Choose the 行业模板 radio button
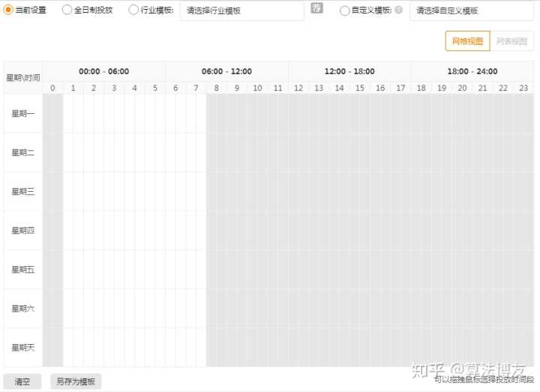Image resolution: width=540 pixels, height=392 pixels. coord(133,10)
